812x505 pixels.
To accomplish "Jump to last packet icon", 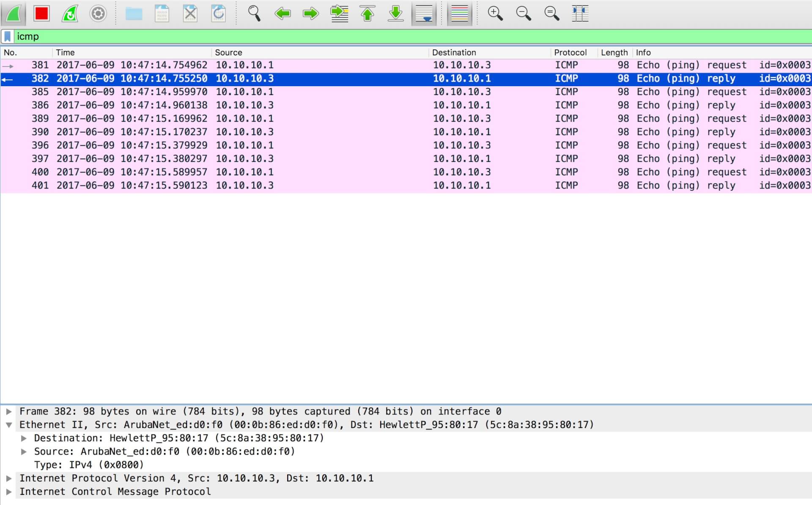I will pos(395,14).
